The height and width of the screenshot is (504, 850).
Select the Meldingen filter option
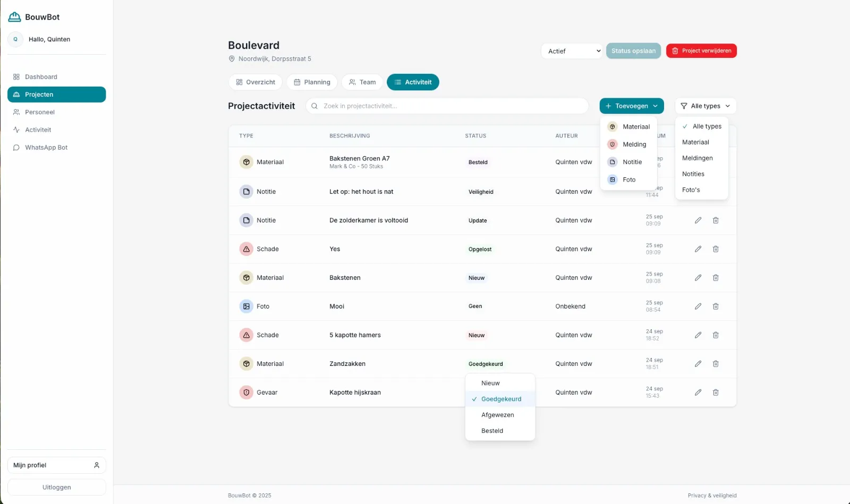pos(697,158)
